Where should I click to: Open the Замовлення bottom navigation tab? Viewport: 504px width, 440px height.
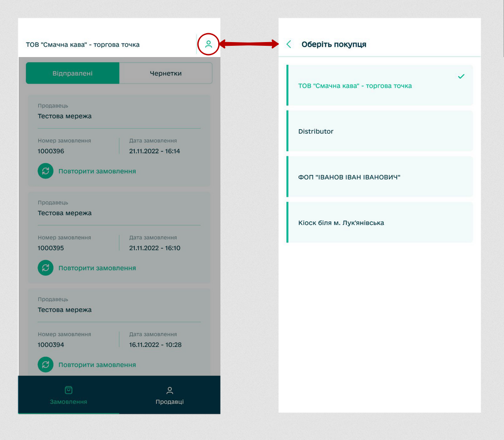68,395
